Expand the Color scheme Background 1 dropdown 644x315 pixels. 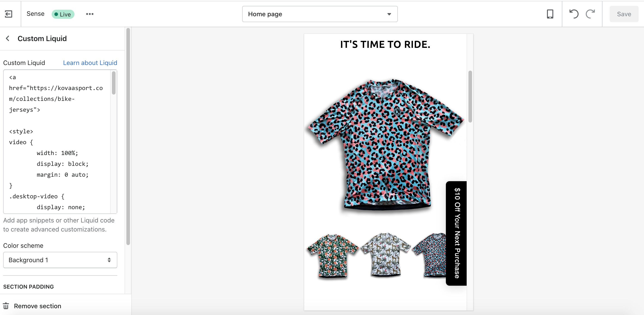click(60, 260)
